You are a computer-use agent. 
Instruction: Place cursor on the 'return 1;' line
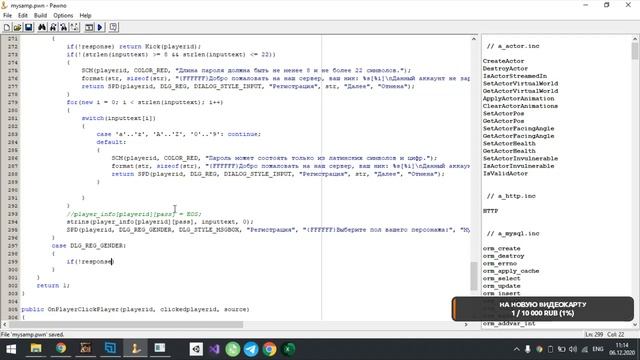(53, 286)
